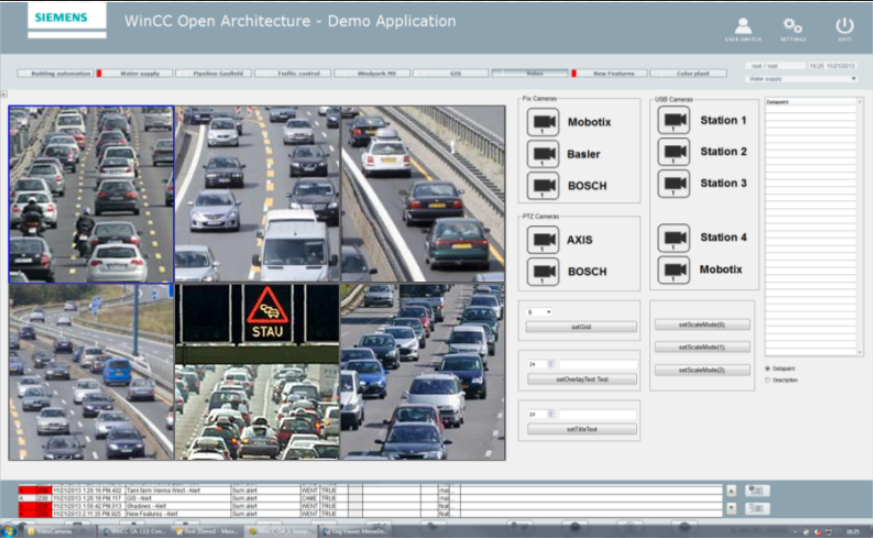This screenshot has width=873, height=538.
Task: Click the Datapoint list column header
Action: (811, 102)
